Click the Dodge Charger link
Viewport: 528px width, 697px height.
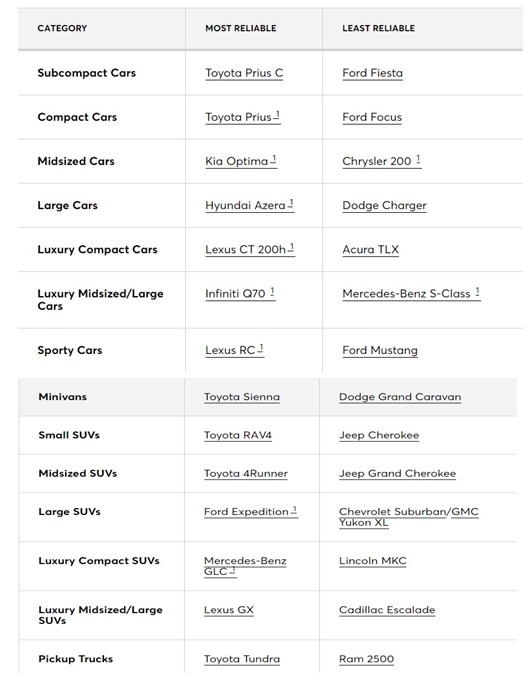384,205
